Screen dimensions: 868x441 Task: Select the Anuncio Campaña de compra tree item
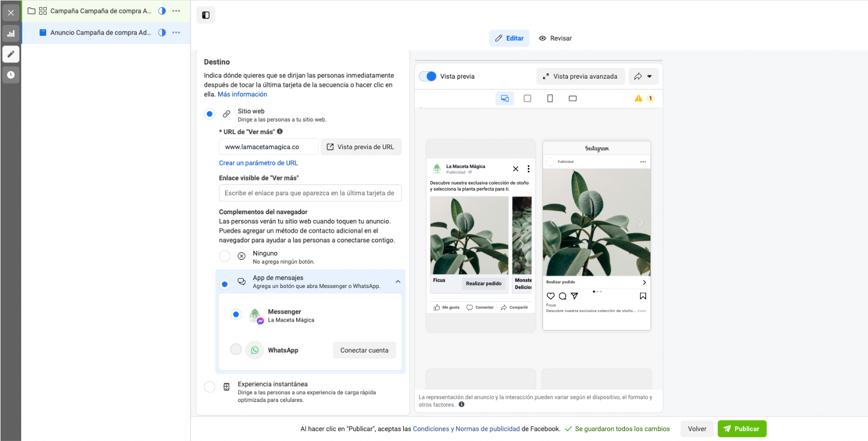[106, 33]
